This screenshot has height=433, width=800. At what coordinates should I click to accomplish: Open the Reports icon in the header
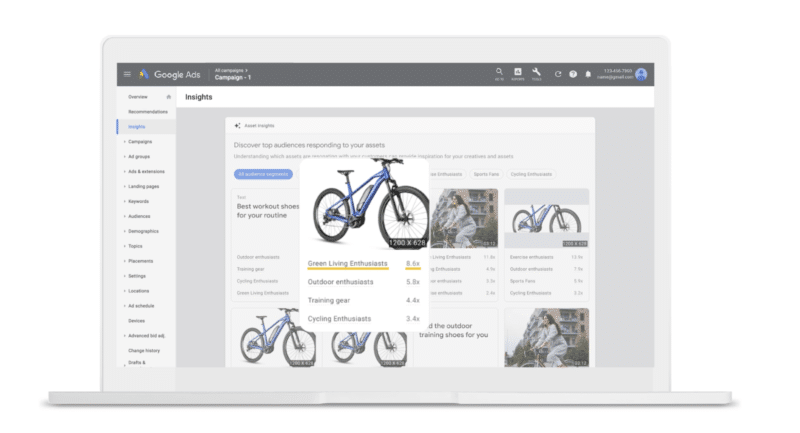pos(518,72)
